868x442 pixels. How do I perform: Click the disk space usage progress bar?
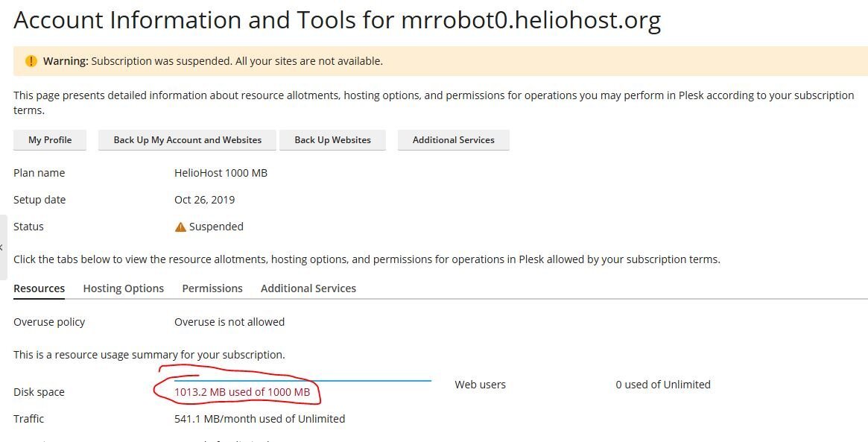(x=302, y=381)
